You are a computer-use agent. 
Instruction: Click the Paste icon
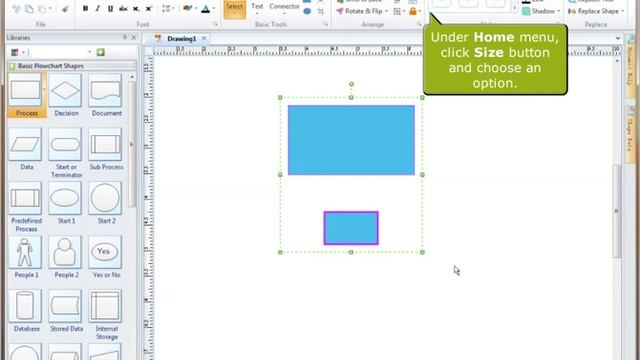42,9
